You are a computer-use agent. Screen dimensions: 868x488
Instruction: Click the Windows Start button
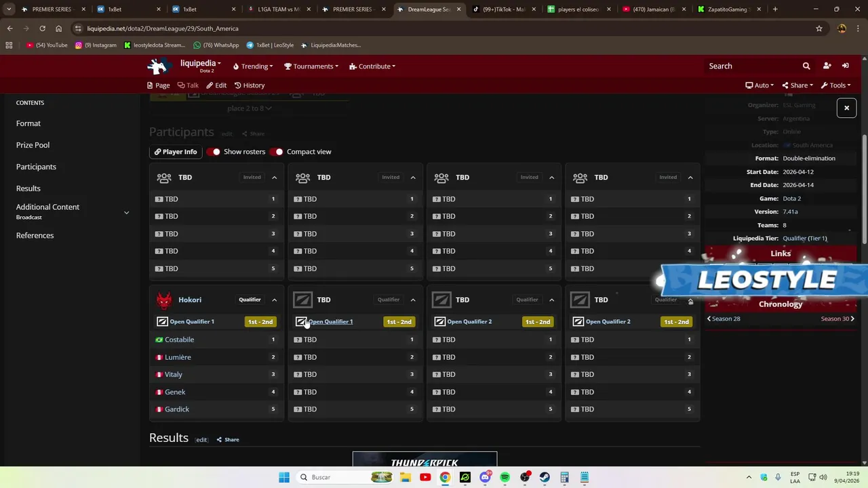[x=284, y=477]
